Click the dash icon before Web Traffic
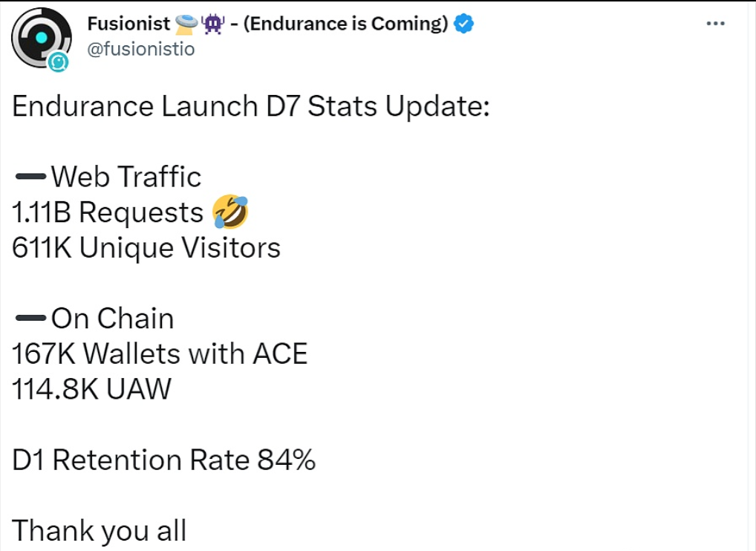Viewport: 756px width, 551px height. pyautogui.click(x=30, y=177)
